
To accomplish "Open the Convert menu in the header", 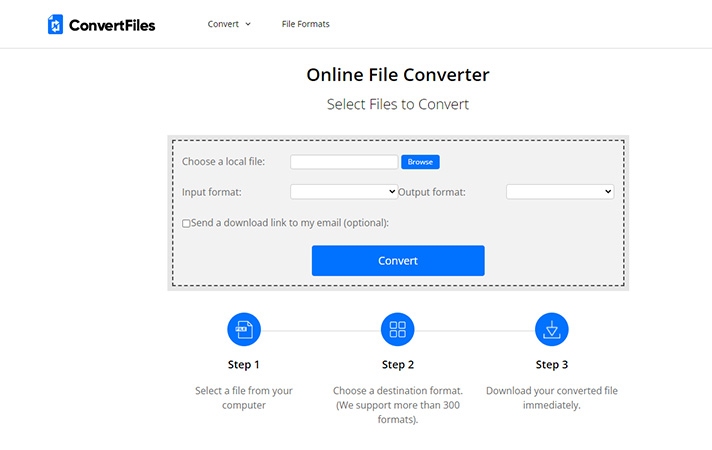I will (229, 24).
